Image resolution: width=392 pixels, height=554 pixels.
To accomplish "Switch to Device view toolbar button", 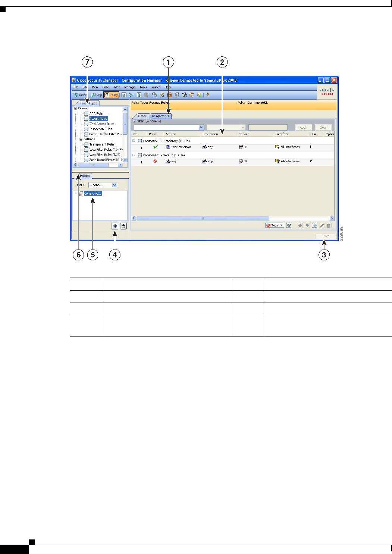I will (80, 95).
